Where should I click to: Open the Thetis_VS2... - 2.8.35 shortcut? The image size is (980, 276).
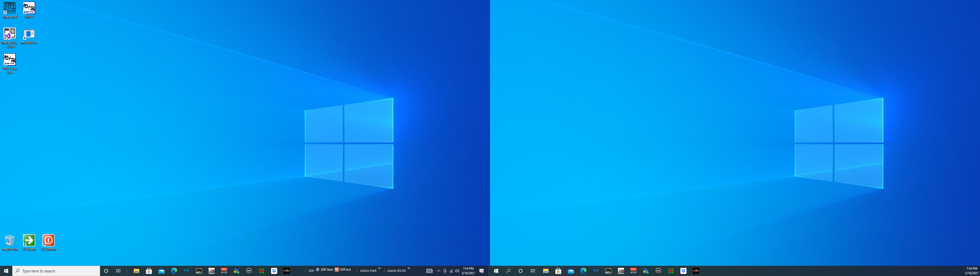tap(9, 38)
